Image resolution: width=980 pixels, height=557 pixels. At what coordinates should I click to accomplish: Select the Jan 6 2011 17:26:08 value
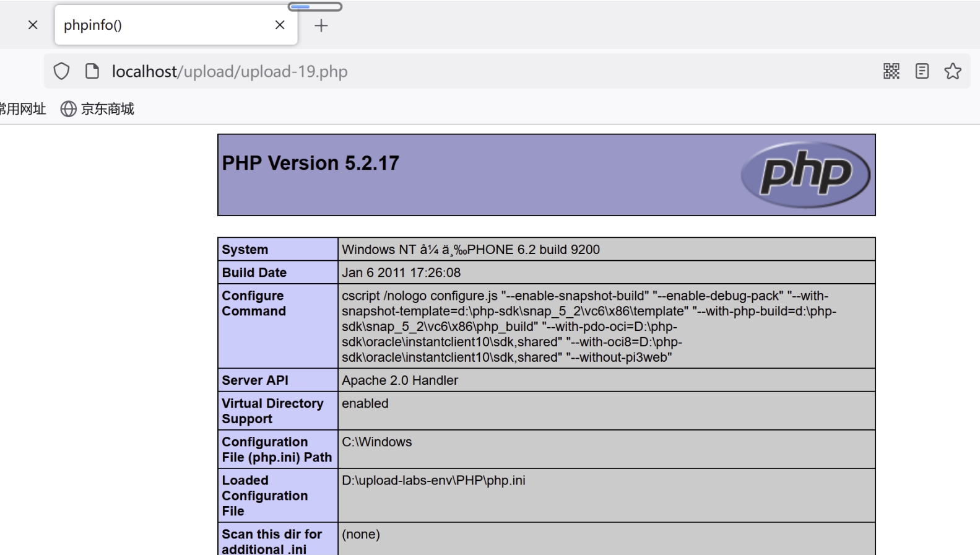click(x=401, y=272)
